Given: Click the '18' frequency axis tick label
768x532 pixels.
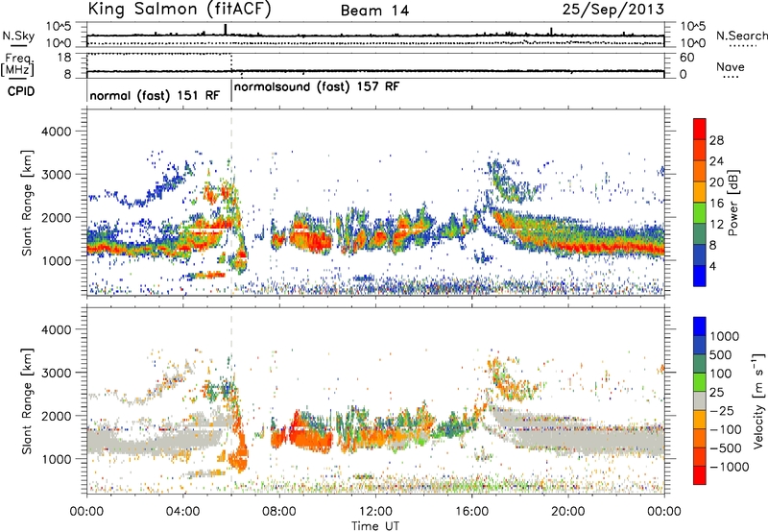Looking at the screenshot, I should tap(64, 57).
